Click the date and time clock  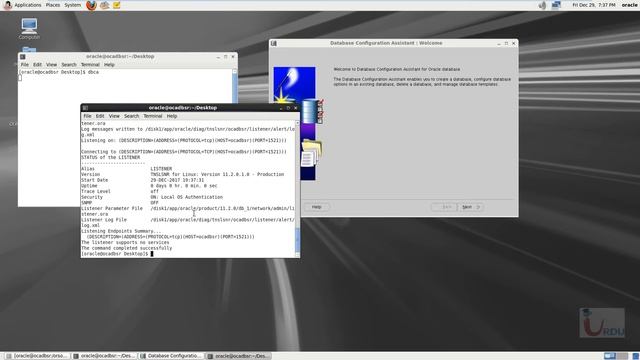point(593,5)
